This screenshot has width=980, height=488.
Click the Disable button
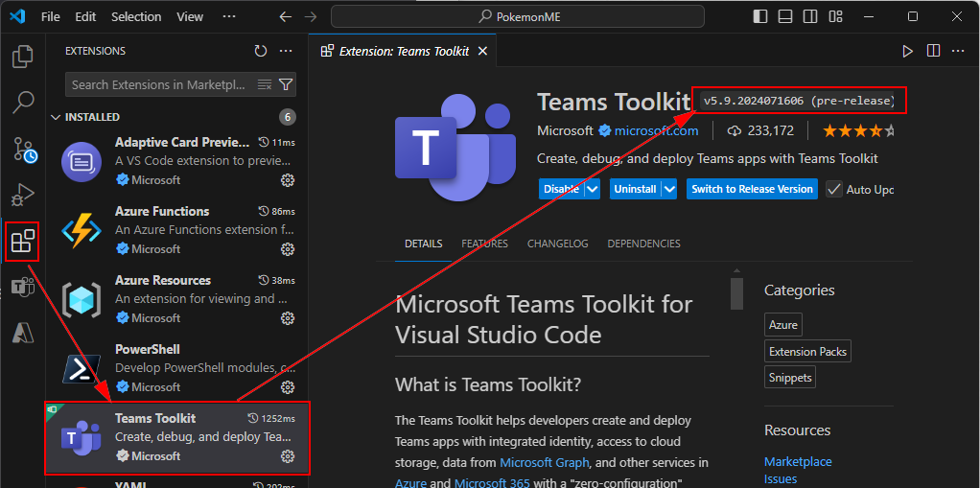pyautogui.click(x=561, y=189)
